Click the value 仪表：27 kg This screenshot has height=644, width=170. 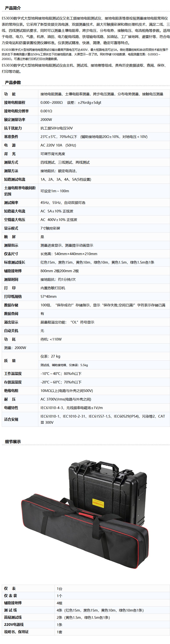(50, 356)
